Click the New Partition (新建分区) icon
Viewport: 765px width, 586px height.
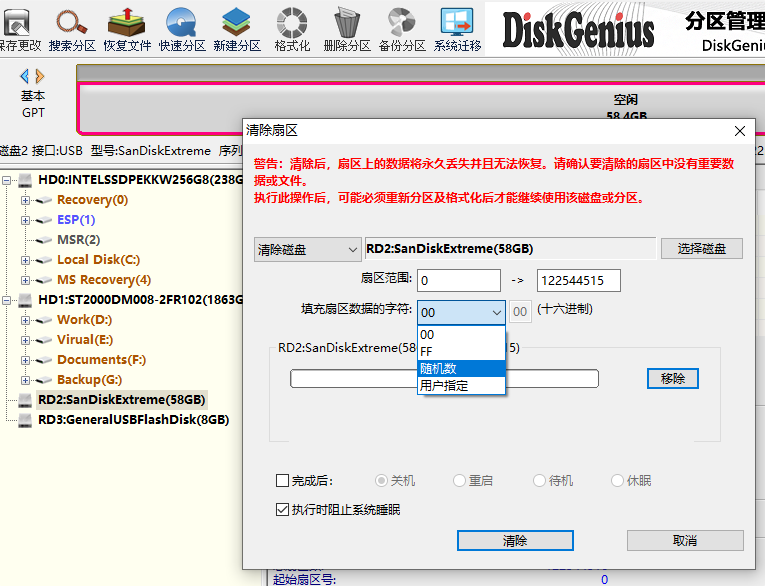point(236,22)
